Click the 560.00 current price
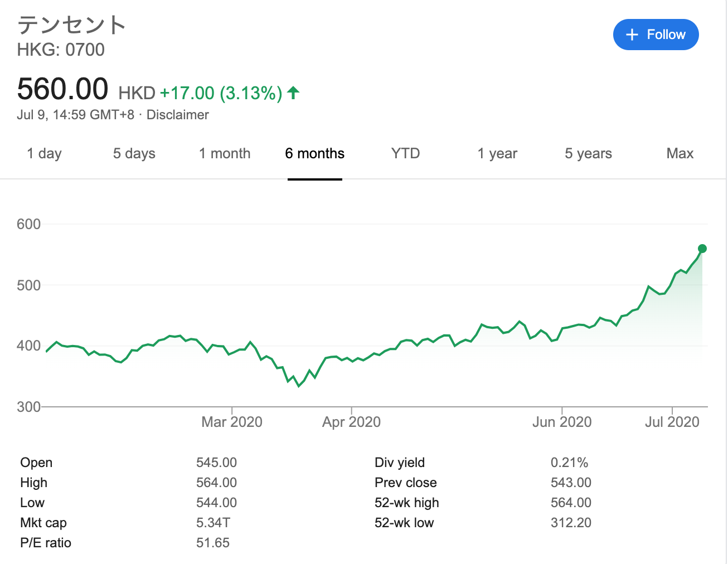Screen dimensions: 728x564 [x=62, y=89]
